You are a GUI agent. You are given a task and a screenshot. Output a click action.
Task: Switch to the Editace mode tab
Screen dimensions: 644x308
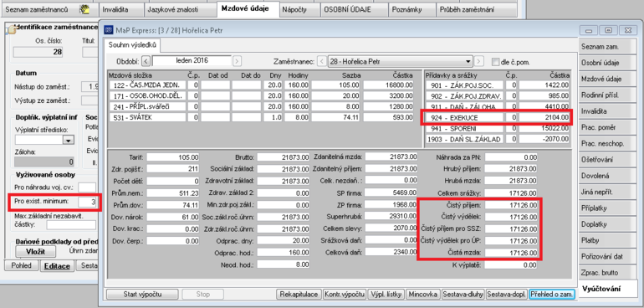click(x=57, y=266)
